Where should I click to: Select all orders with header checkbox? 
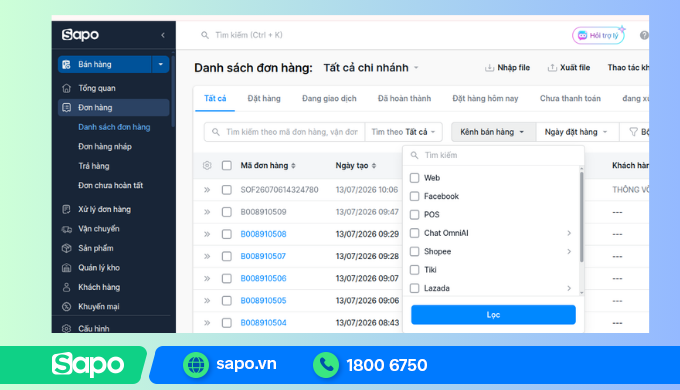pyautogui.click(x=226, y=165)
